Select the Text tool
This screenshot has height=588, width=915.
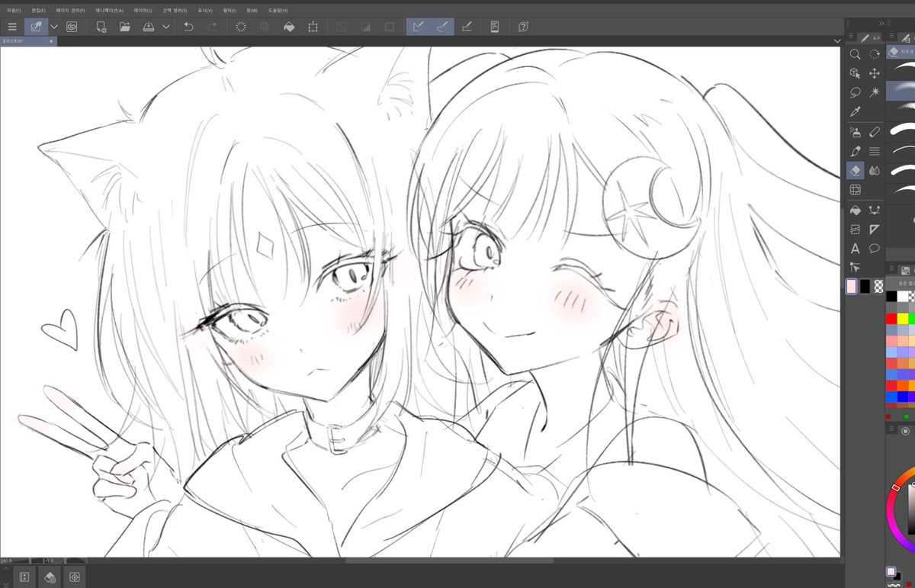point(856,249)
